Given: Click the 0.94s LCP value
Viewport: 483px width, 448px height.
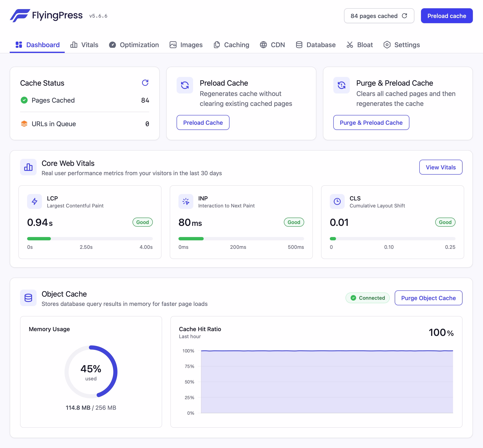Looking at the screenshot, I should tap(40, 222).
